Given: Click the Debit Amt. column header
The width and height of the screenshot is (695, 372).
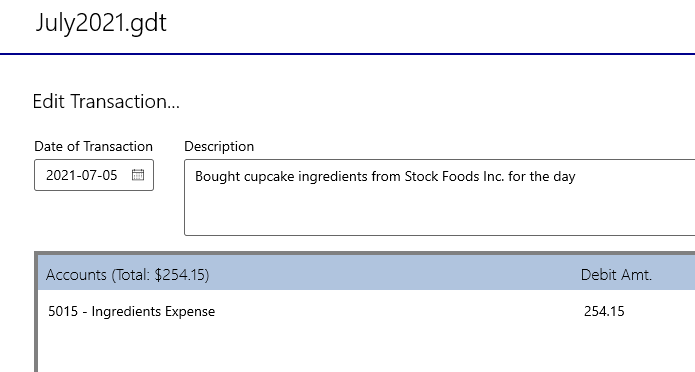Looking at the screenshot, I should 616,275.
